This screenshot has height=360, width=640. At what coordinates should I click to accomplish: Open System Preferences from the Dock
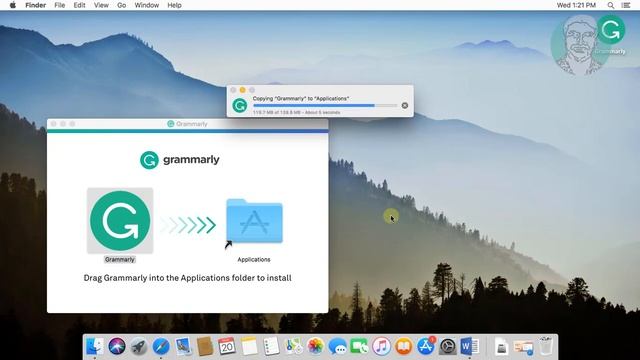(x=447, y=347)
